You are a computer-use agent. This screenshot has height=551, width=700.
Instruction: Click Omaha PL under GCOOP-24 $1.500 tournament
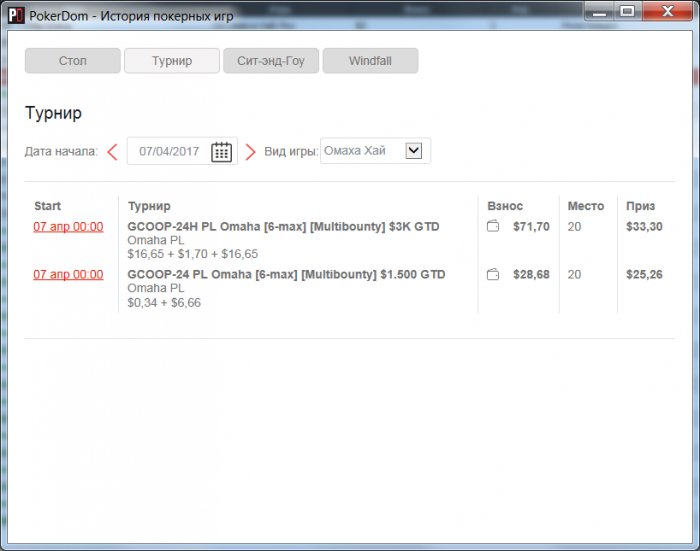tap(155, 288)
